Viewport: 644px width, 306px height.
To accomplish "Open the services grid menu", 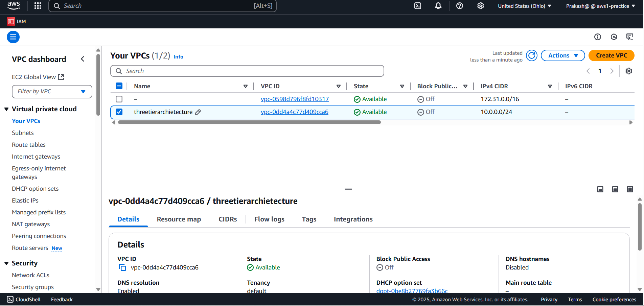I will point(38,6).
